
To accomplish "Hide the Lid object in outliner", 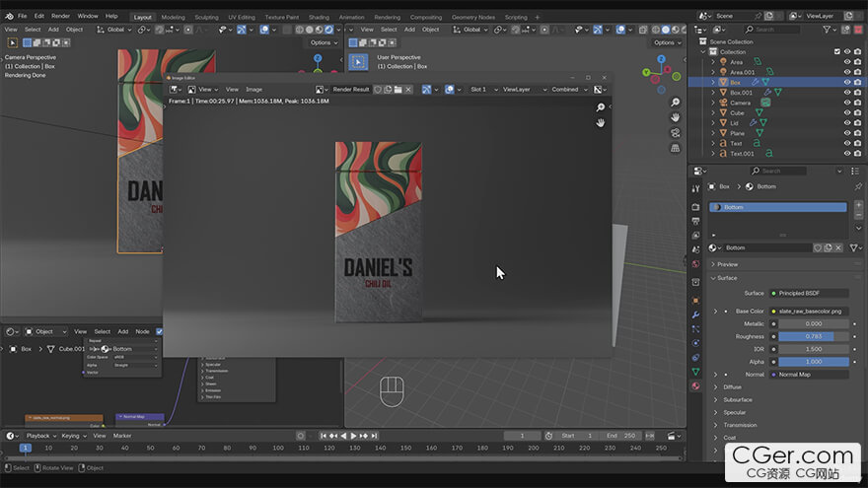I will [847, 123].
